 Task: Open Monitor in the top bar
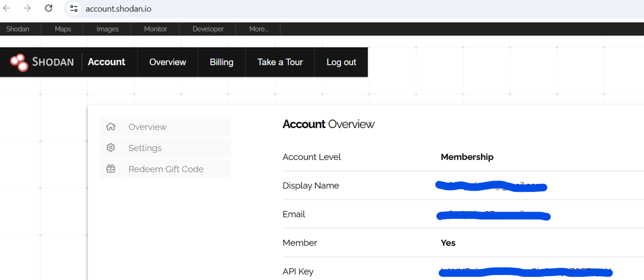click(155, 29)
